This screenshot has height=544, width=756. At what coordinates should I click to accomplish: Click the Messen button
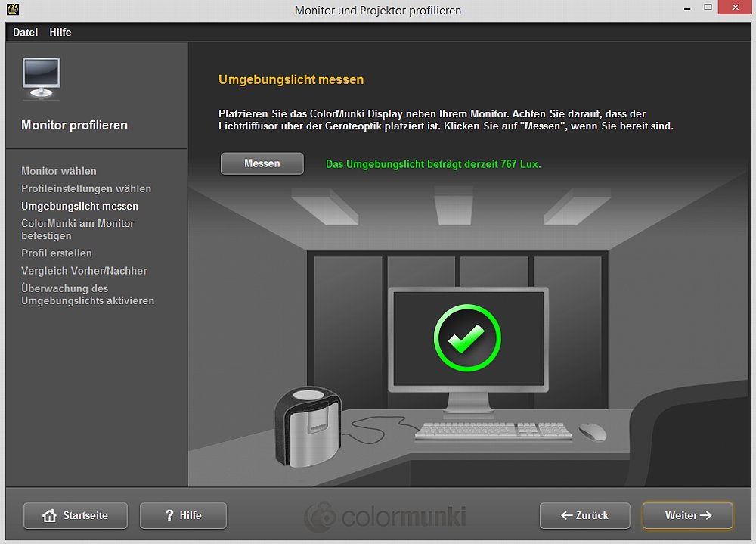click(x=262, y=163)
